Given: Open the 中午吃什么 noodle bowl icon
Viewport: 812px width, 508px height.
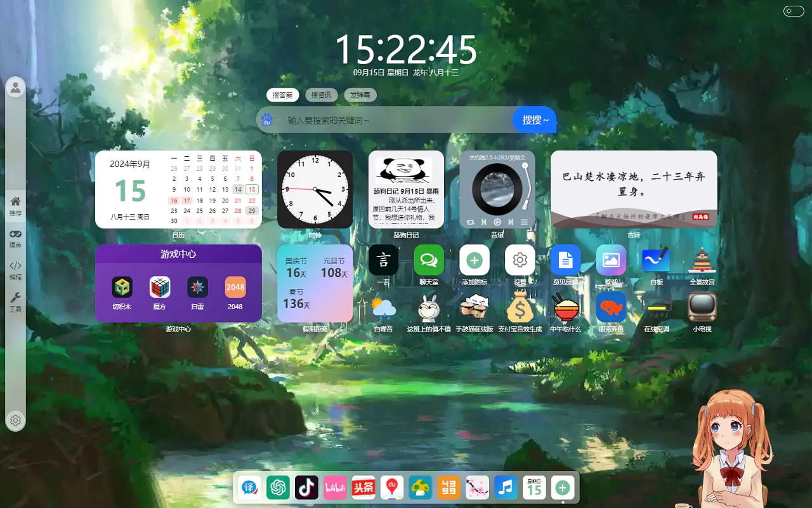Looking at the screenshot, I should (x=566, y=307).
